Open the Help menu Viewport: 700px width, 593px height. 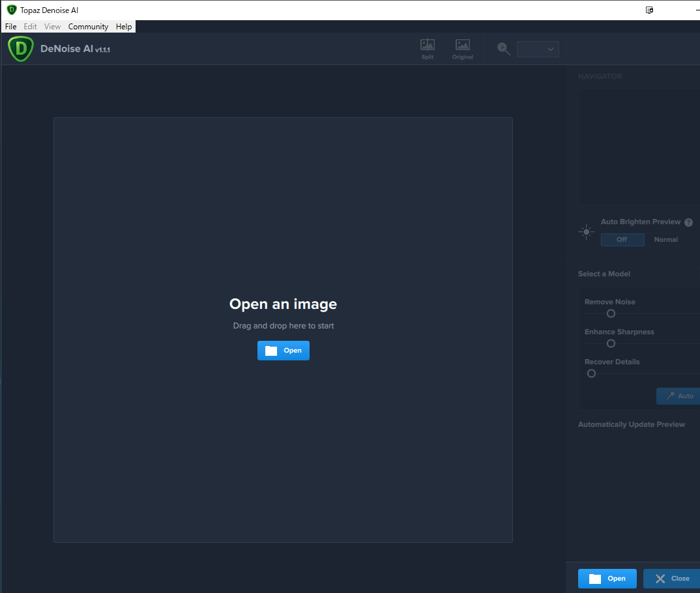point(124,27)
